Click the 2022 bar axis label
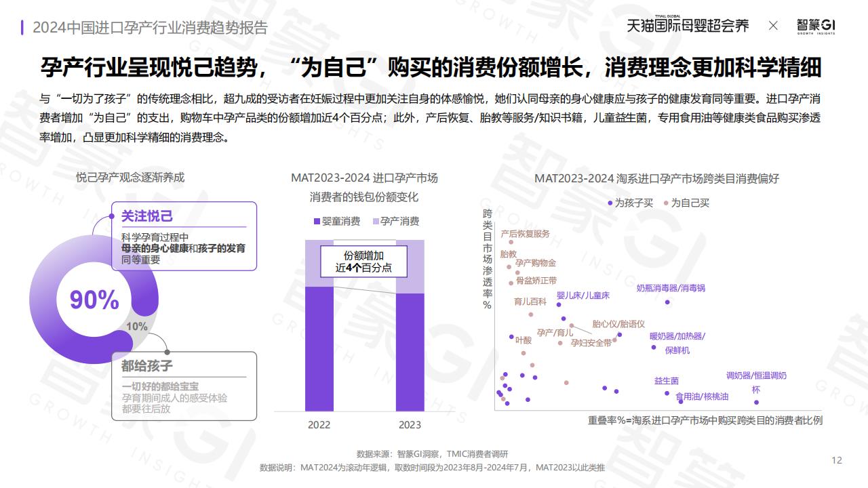 (319, 425)
